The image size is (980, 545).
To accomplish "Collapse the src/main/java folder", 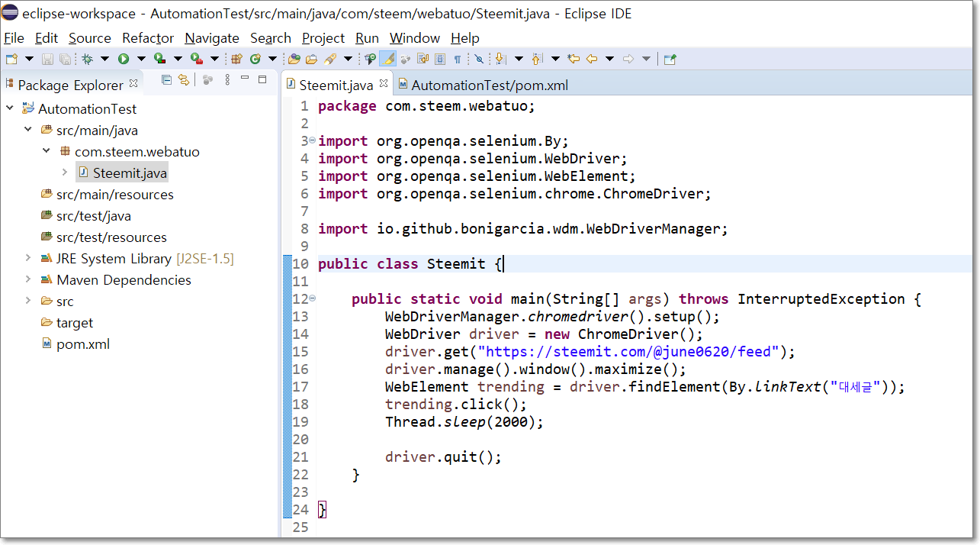I will [x=28, y=130].
